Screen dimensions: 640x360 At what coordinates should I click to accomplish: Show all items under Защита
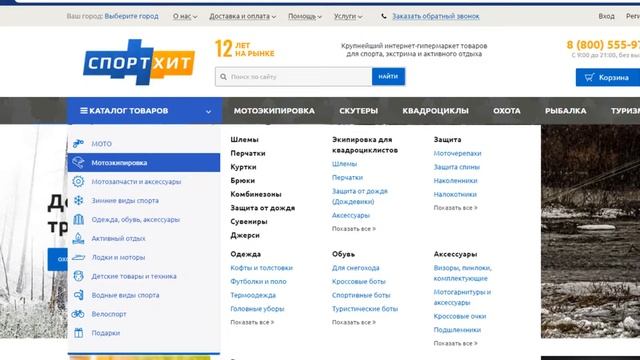coord(456,208)
